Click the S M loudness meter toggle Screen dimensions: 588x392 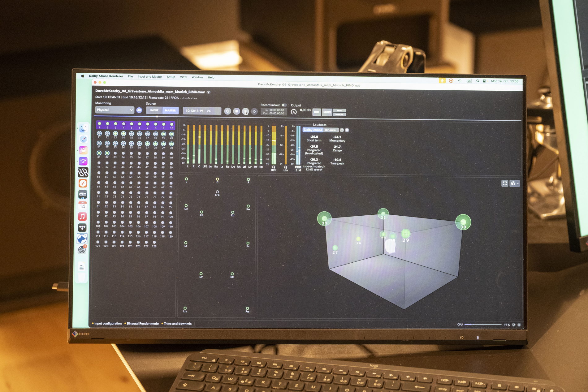(x=298, y=170)
